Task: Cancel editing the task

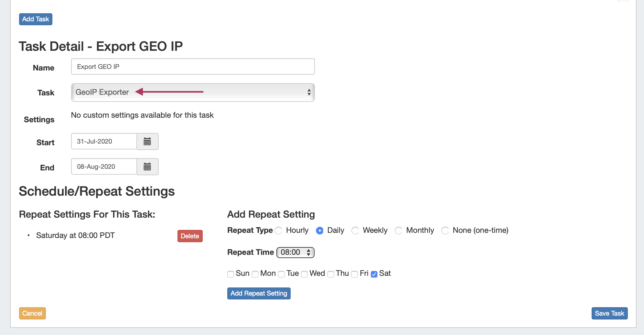Action: click(32, 313)
